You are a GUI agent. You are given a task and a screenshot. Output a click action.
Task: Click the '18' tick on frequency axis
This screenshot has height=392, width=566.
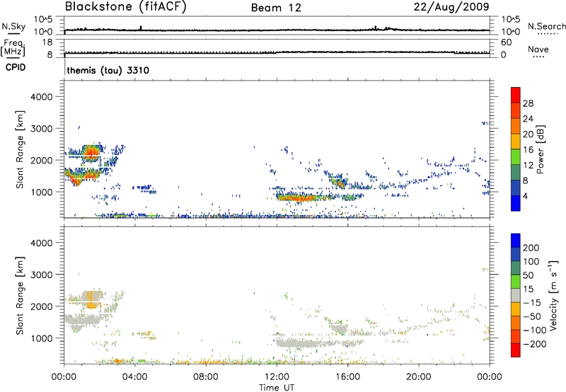point(47,42)
